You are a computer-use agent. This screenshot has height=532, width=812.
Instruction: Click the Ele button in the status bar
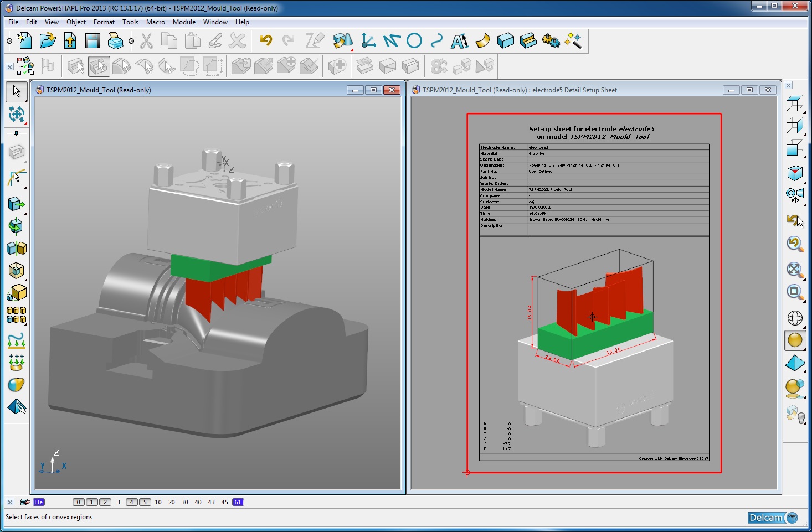(x=38, y=502)
